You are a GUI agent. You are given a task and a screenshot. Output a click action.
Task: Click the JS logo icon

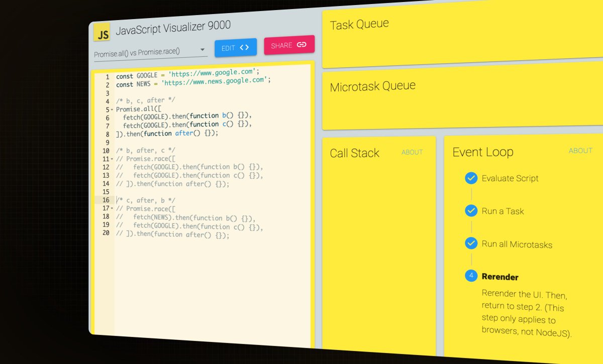(x=102, y=33)
